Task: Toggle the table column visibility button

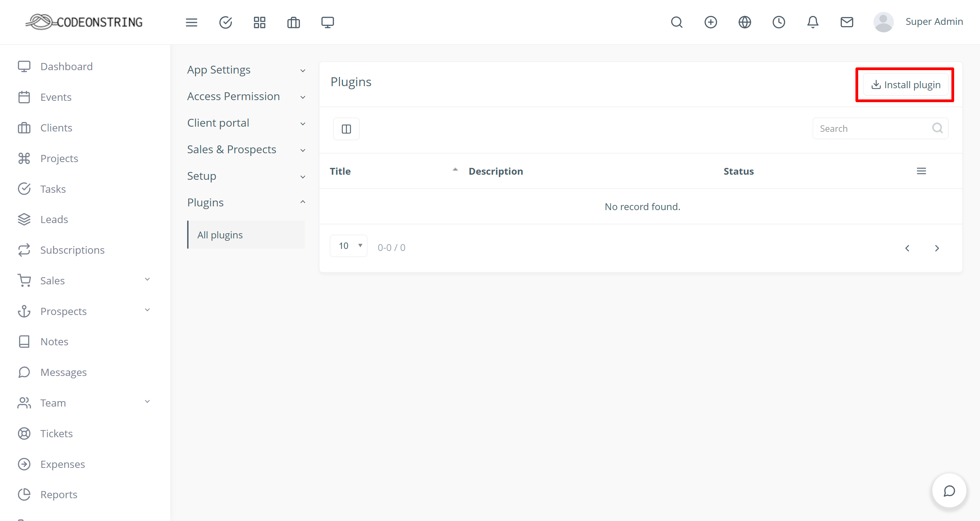Action: click(346, 129)
